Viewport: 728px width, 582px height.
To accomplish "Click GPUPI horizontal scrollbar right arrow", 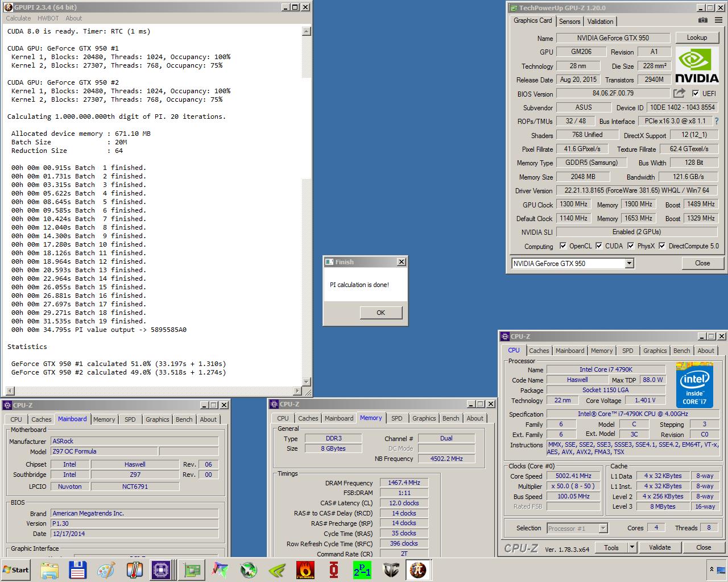I will click(298, 391).
